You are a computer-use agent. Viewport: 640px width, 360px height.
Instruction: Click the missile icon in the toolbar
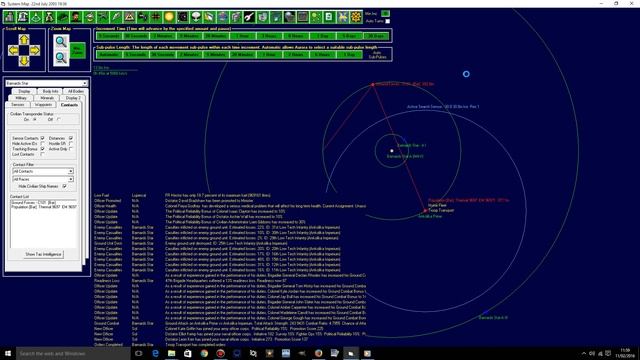pyautogui.click(x=116, y=17)
